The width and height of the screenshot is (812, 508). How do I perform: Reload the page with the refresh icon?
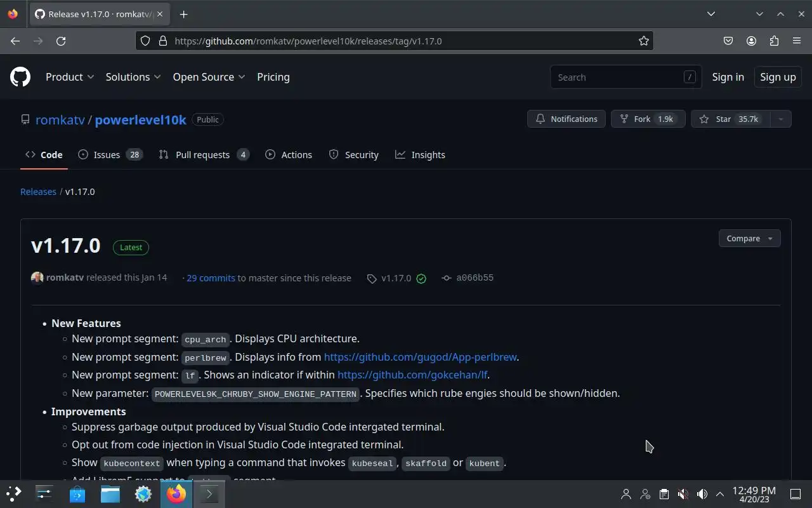click(x=61, y=41)
